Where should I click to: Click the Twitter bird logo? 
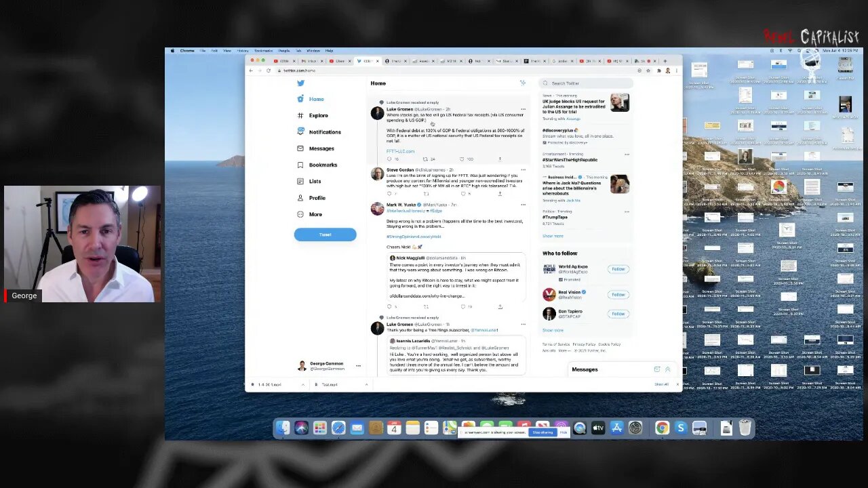coord(300,83)
